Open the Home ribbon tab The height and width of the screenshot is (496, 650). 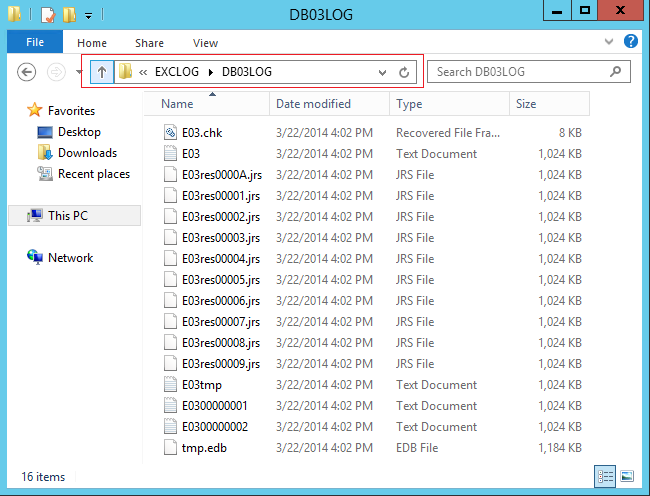(x=92, y=43)
